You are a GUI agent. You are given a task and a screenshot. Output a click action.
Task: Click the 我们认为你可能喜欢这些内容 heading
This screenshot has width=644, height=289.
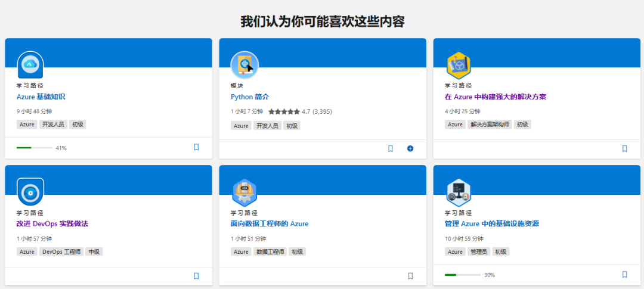click(323, 21)
